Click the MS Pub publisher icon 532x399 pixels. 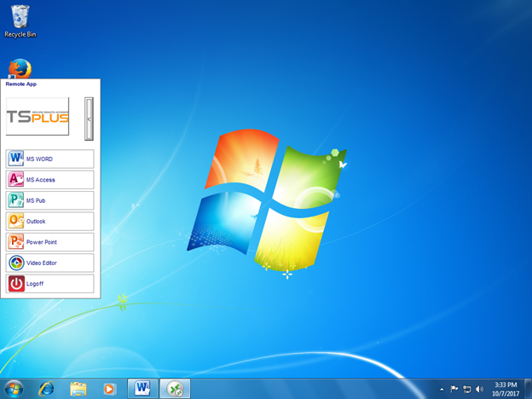click(x=16, y=200)
